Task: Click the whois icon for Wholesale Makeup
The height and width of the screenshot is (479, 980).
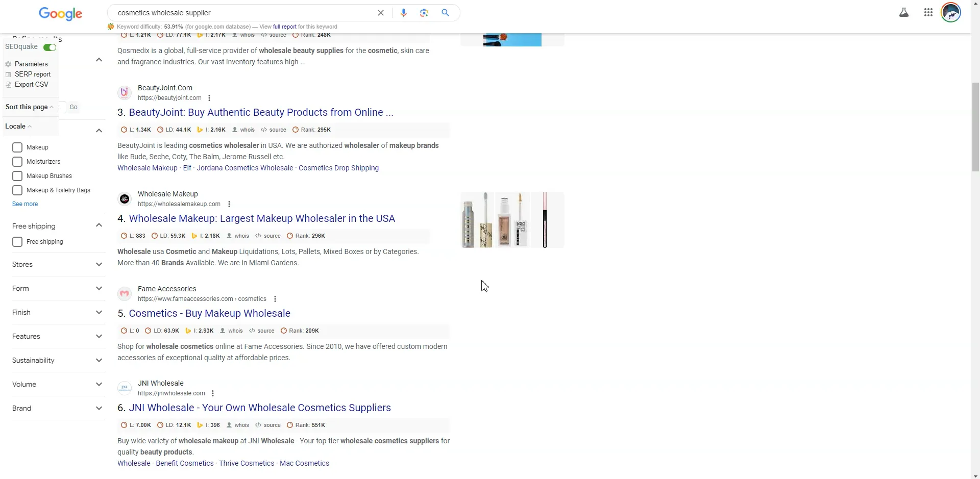Action: click(x=229, y=236)
